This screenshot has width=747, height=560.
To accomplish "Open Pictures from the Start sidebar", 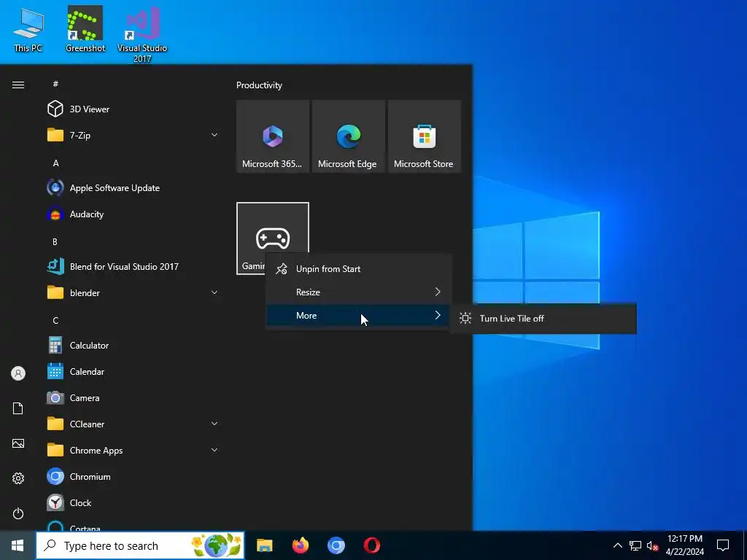I will (x=18, y=443).
